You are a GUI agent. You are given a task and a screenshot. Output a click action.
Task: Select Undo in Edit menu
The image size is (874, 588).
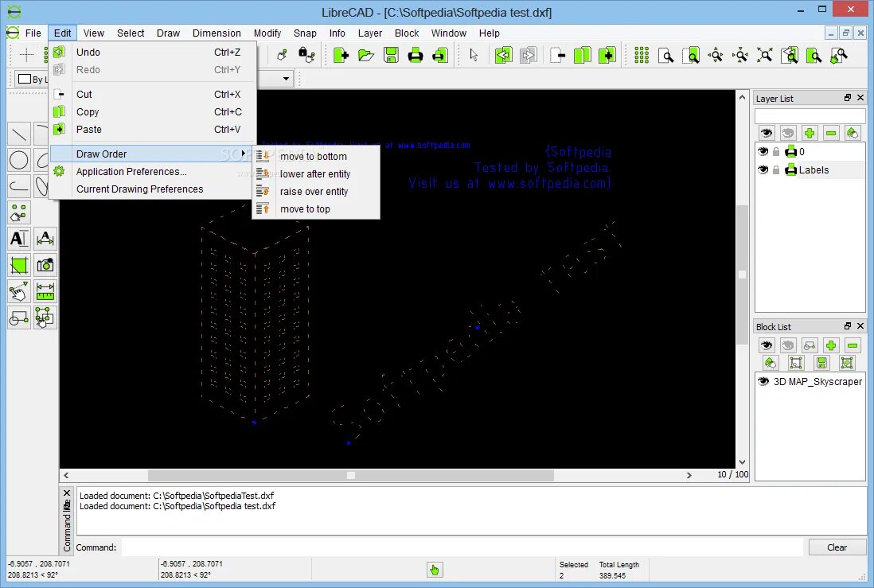(153, 52)
